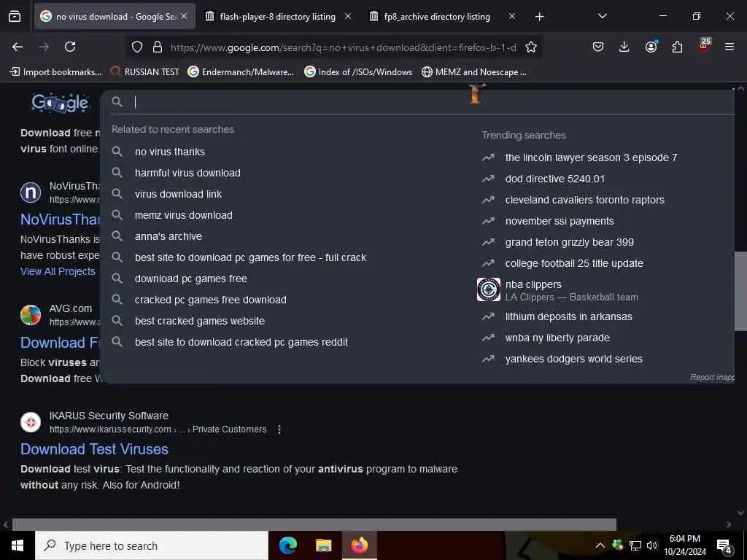The image size is (747, 560).
Task: Open tracking protection shield icon
Action: click(x=137, y=47)
